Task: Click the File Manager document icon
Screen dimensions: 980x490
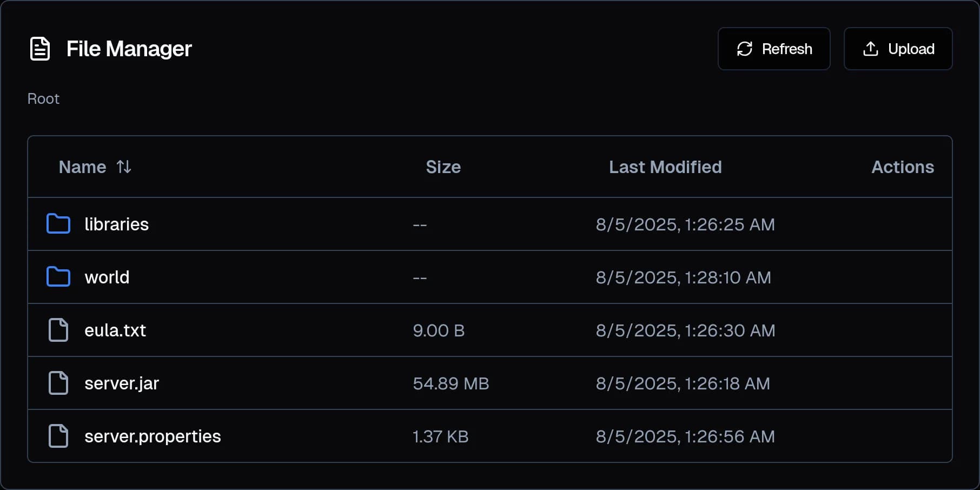Action: click(40, 49)
